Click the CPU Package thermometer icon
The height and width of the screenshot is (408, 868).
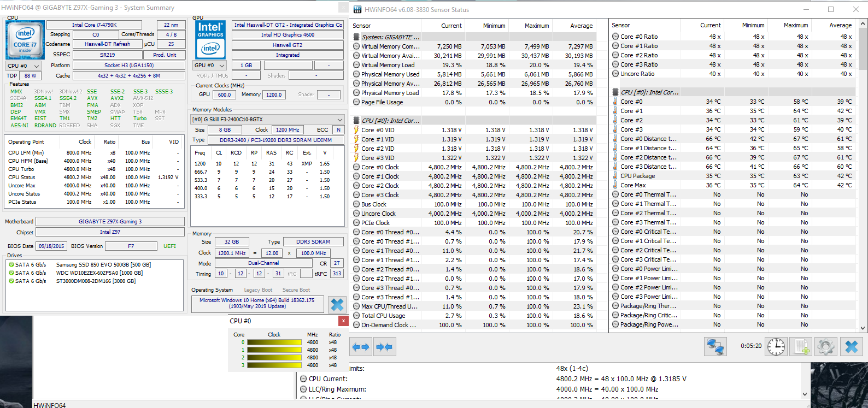(x=615, y=176)
